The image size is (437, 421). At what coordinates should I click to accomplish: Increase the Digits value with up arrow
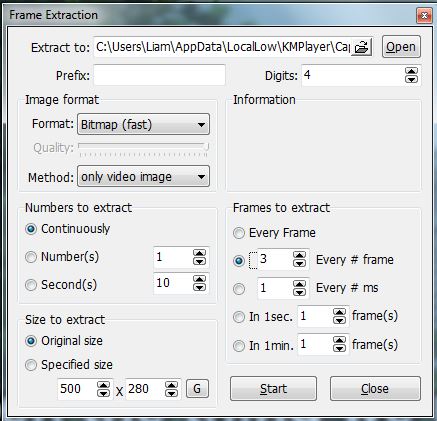(x=411, y=71)
